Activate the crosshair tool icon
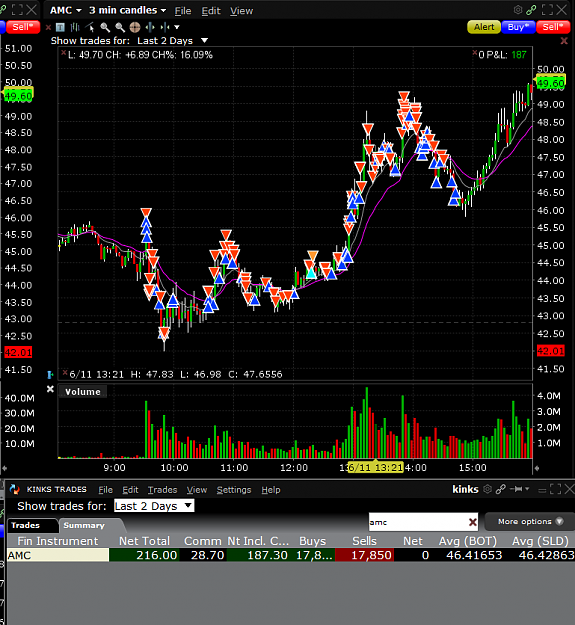Screen dimensions: 575x625 coord(135,27)
